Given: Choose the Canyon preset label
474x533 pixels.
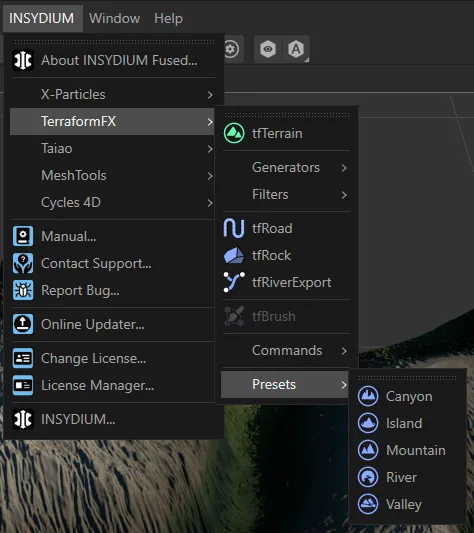Looking at the screenshot, I should point(409,397).
